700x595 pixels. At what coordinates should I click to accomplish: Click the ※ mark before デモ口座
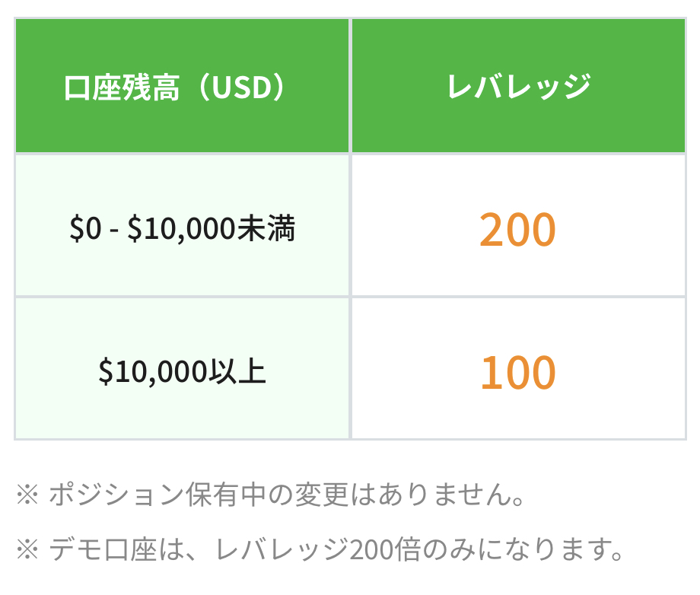pyautogui.click(x=27, y=549)
